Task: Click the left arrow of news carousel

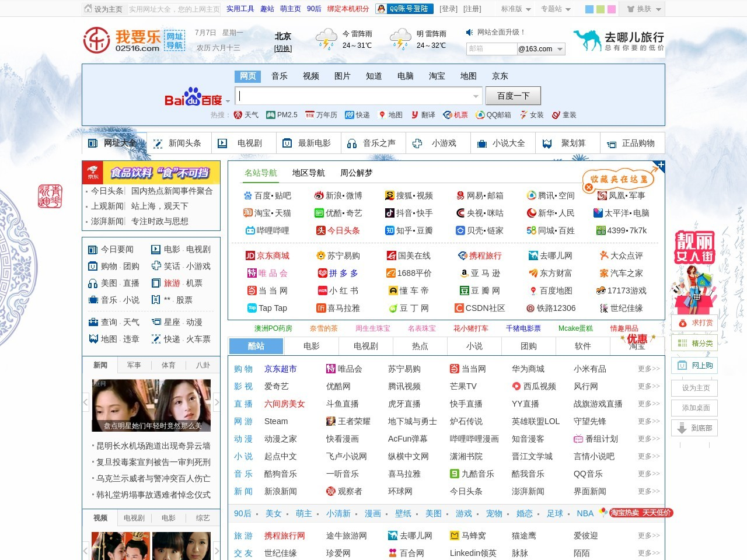Action: click(86, 402)
